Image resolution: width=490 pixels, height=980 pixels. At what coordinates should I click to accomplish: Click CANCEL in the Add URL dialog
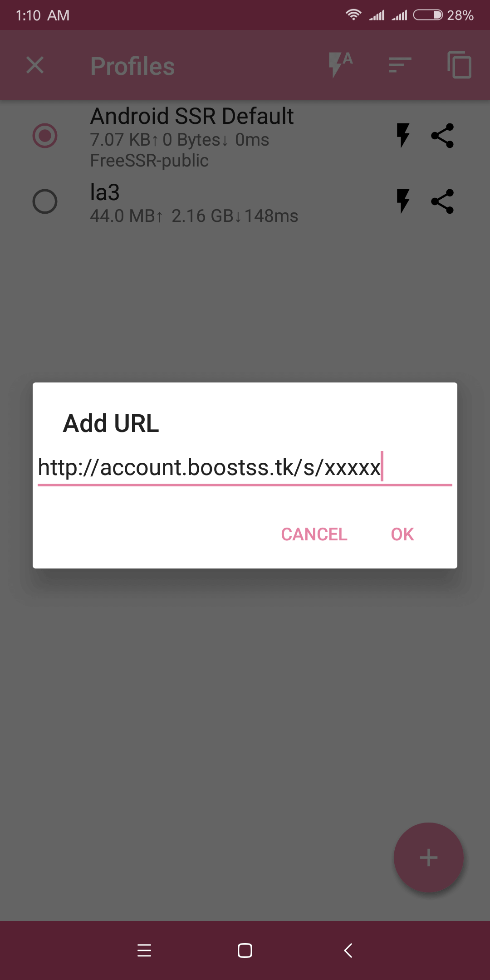(x=314, y=534)
